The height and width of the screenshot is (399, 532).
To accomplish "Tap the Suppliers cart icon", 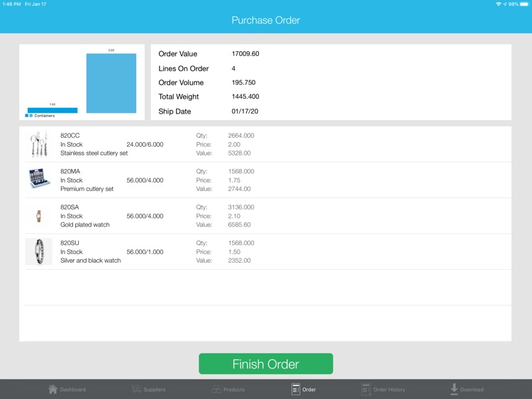I will pos(136,389).
